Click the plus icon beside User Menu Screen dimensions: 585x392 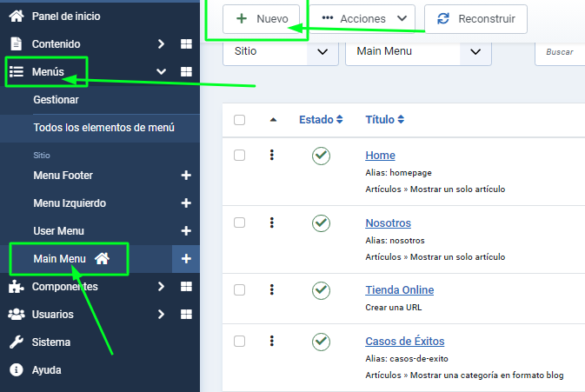pos(185,231)
